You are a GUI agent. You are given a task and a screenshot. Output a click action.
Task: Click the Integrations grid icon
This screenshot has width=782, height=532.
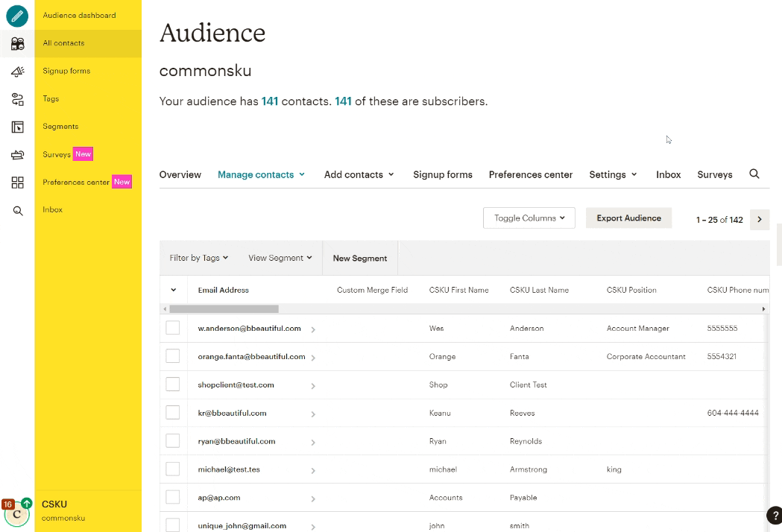click(16, 181)
